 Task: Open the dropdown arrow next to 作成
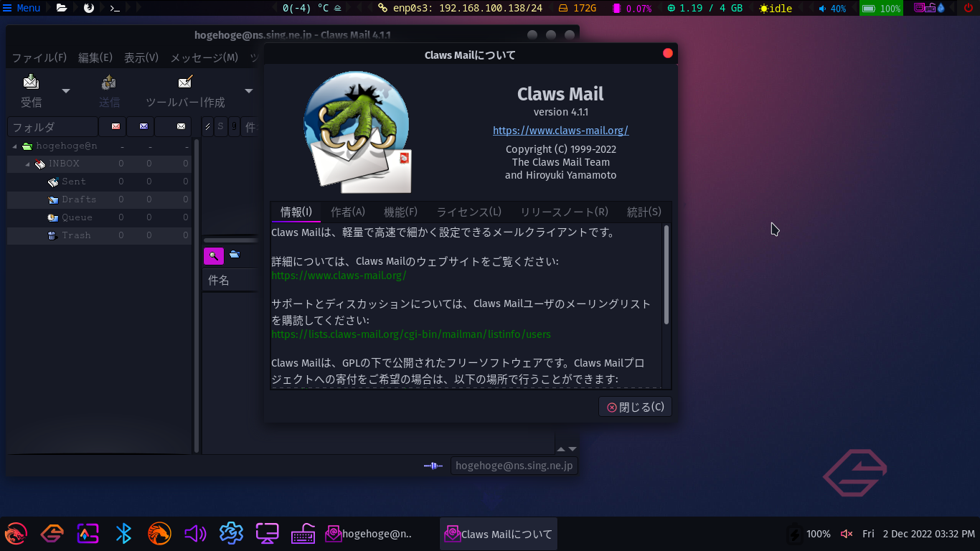pos(249,90)
